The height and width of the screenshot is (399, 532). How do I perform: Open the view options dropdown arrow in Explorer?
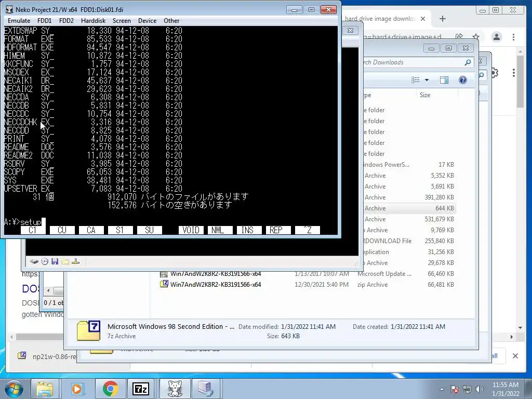point(427,79)
